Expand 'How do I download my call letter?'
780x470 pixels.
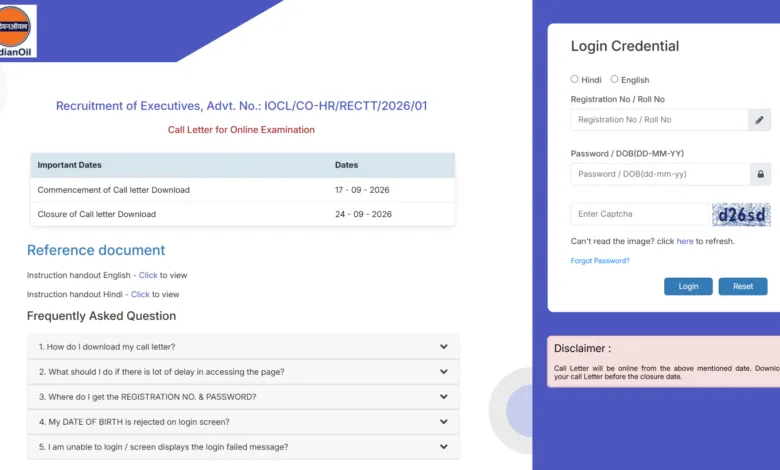[243, 347]
